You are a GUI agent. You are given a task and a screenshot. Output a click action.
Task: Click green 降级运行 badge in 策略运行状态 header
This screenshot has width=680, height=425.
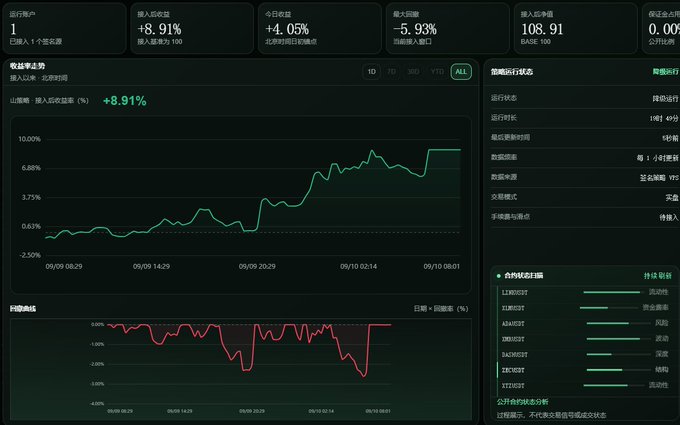pos(665,72)
